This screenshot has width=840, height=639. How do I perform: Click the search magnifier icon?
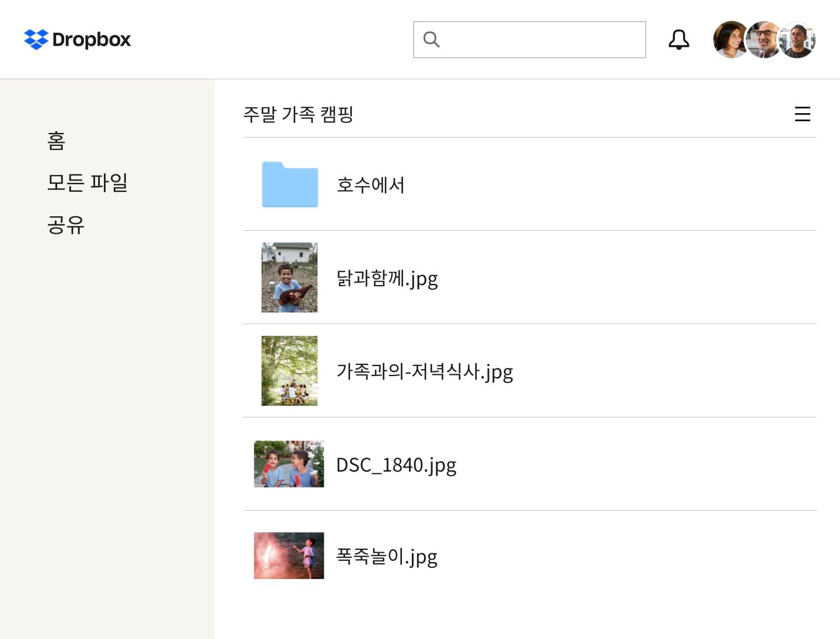pos(432,40)
